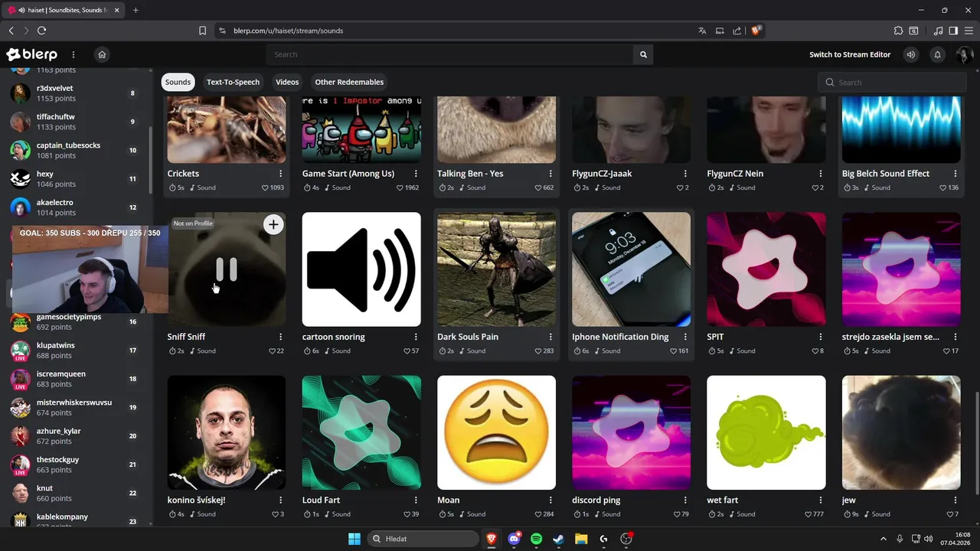Open options menu for Game Start (Among Us)
The image size is (980, 551).
(416, 174)
